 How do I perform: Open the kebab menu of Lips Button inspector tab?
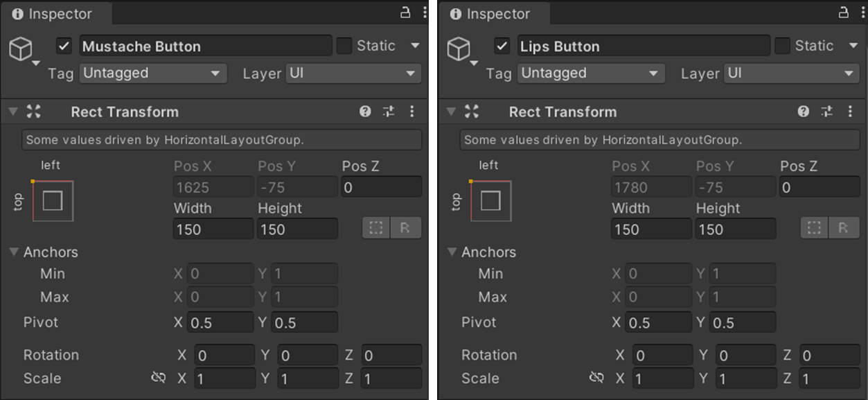(x=862, y=13)
